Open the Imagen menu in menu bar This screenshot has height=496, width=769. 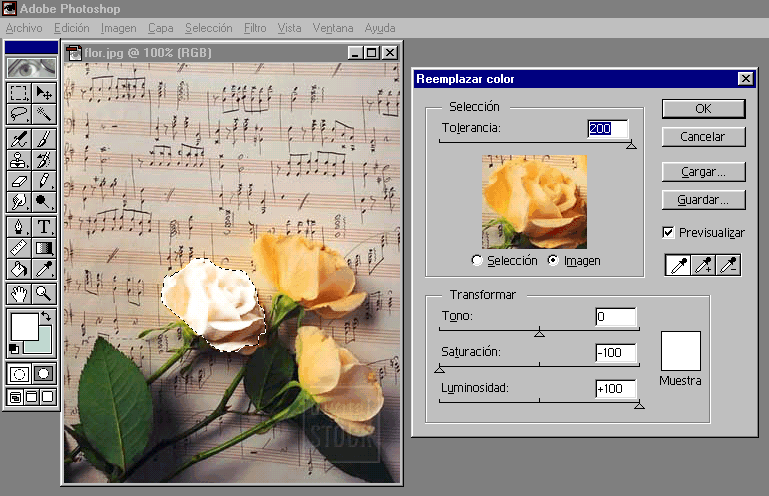click(x=119, y=28)
